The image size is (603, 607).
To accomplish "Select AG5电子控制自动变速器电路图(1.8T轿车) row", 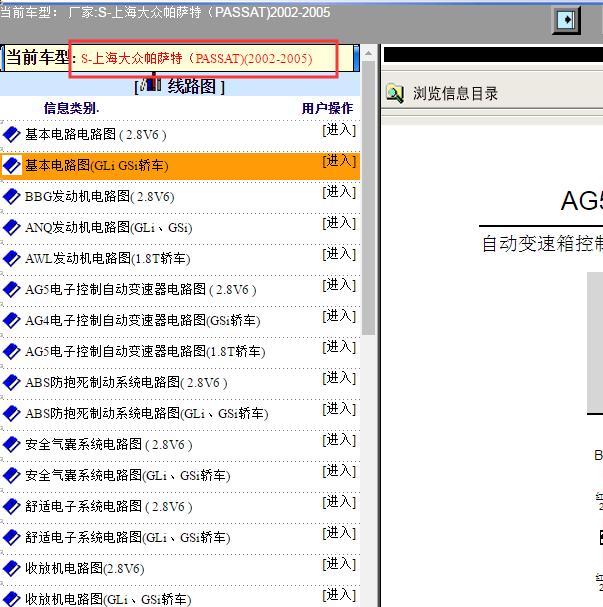I will 180,352.
